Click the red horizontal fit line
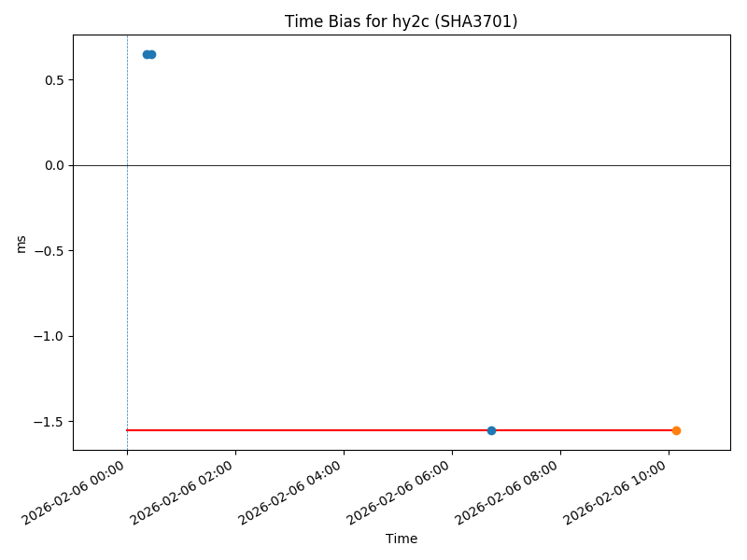This screenshot has height=560, width=747. point(308,430)
